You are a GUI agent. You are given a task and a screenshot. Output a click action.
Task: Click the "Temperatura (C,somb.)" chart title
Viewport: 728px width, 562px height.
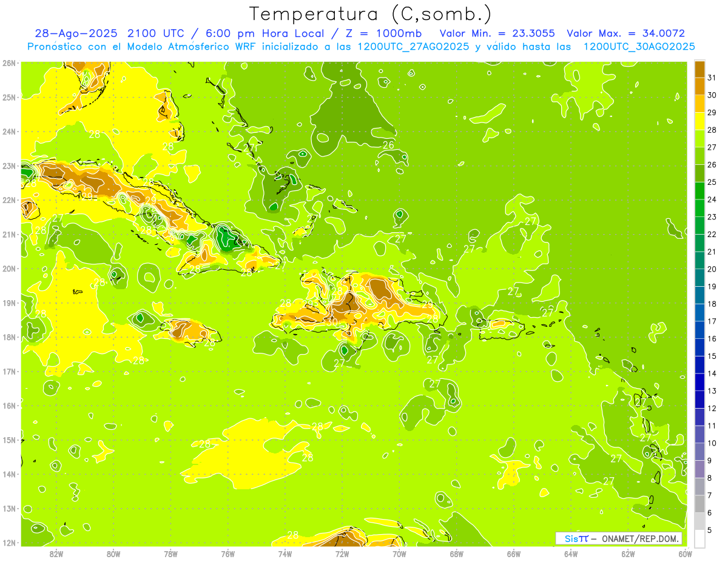pyautogui.click(x=371, y=14)
